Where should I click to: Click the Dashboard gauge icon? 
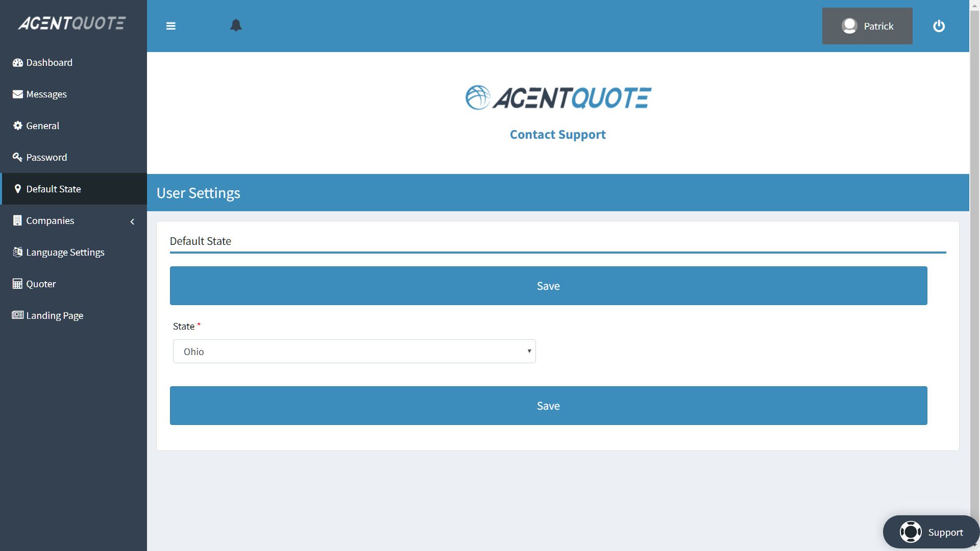tap(18, 63)
